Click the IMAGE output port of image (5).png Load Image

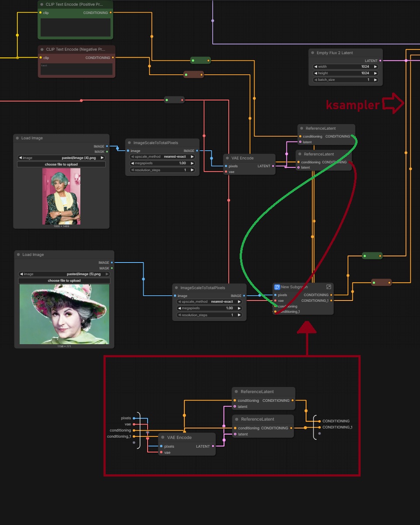112,262
